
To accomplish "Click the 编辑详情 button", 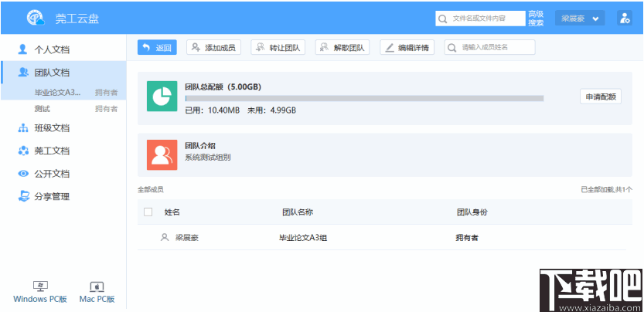I will tap(407, 47).
